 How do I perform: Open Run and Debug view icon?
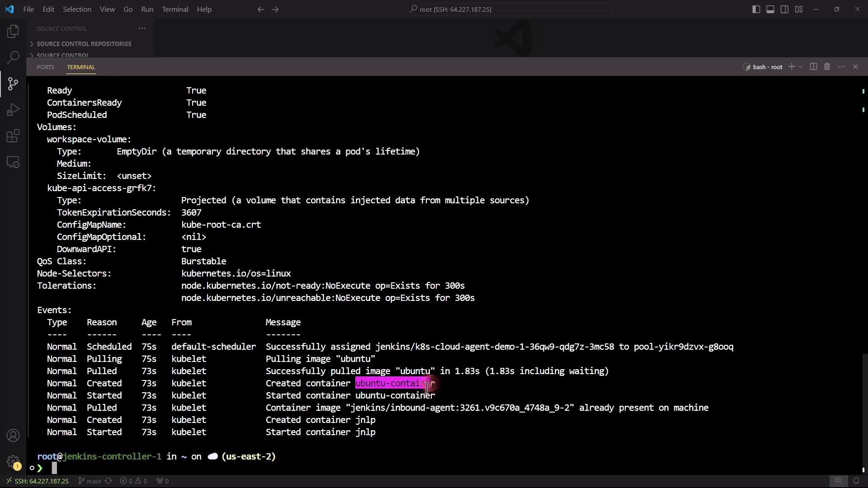point(13,110)
